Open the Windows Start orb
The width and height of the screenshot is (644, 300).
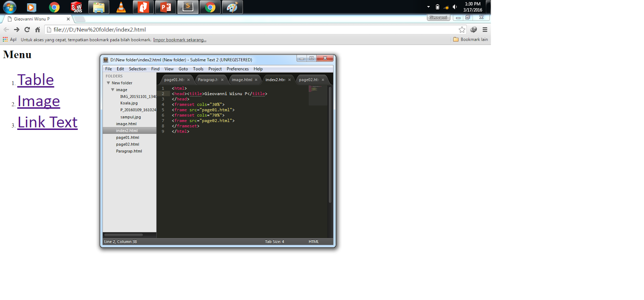9,7
